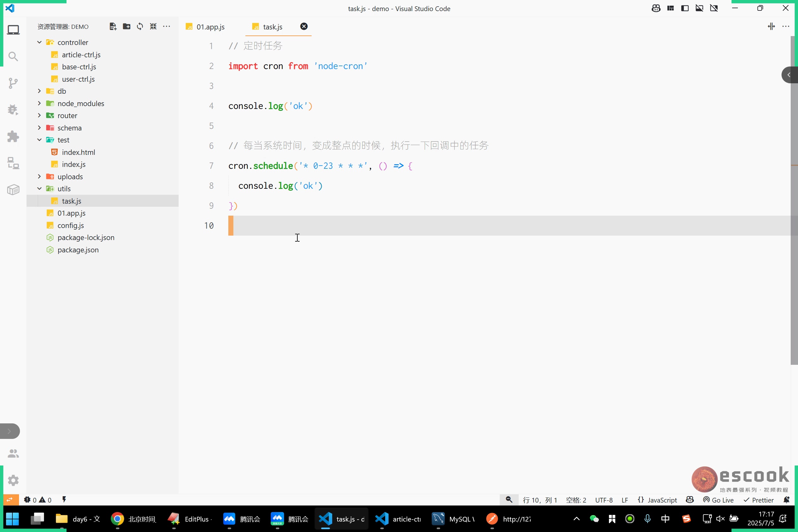Click the New Folder icon in explorer

coord(127,27)
